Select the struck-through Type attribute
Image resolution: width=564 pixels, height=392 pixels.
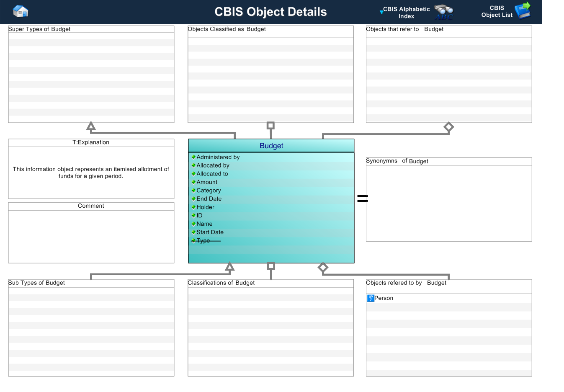point(203,241)
